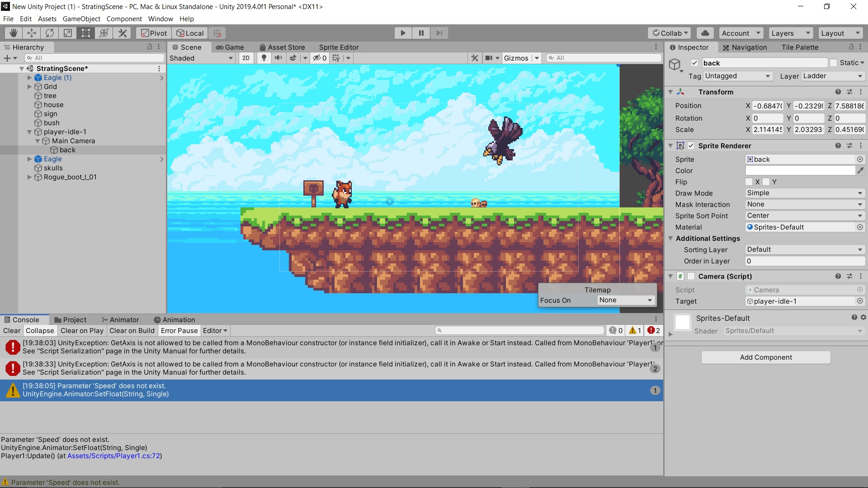Select the Hand tool
Image resolution: width=868 pixels, height=488 pixels.
click(14, 33)
